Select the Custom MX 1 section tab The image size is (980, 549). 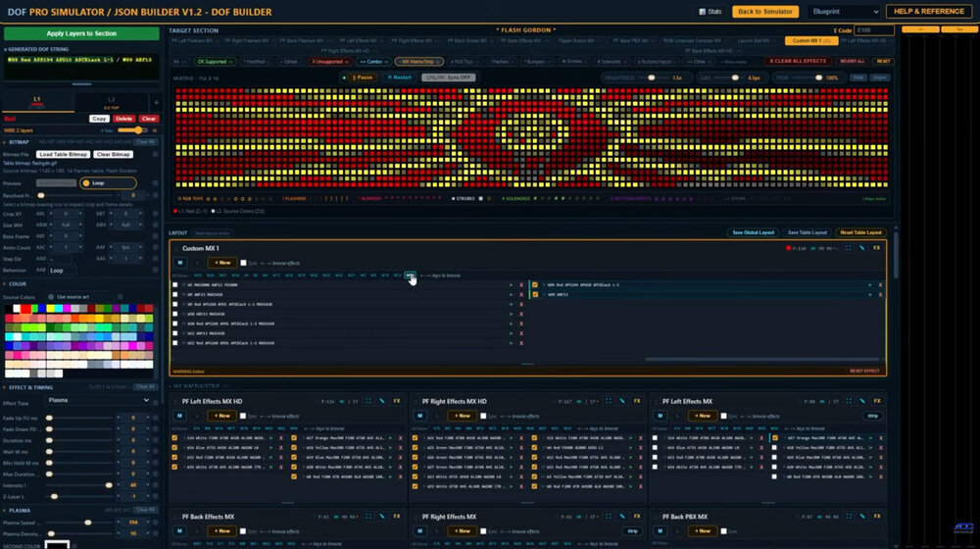tap(810, 40)
